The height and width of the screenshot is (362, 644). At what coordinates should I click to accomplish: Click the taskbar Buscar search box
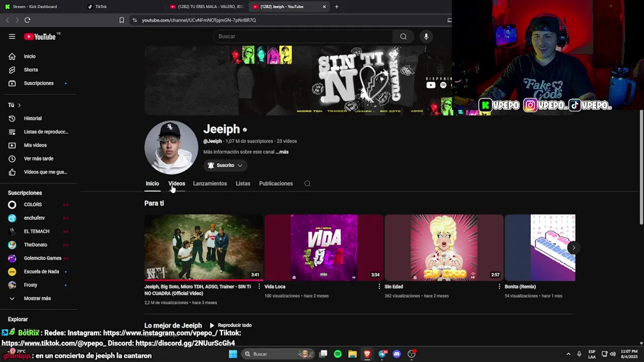pos(277,354)
